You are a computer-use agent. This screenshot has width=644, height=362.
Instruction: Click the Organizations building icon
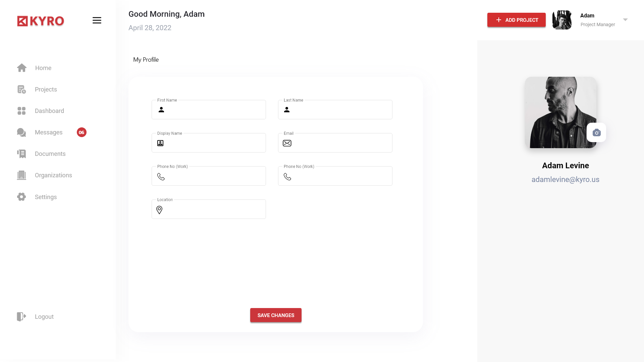click(x=21, y=175)
